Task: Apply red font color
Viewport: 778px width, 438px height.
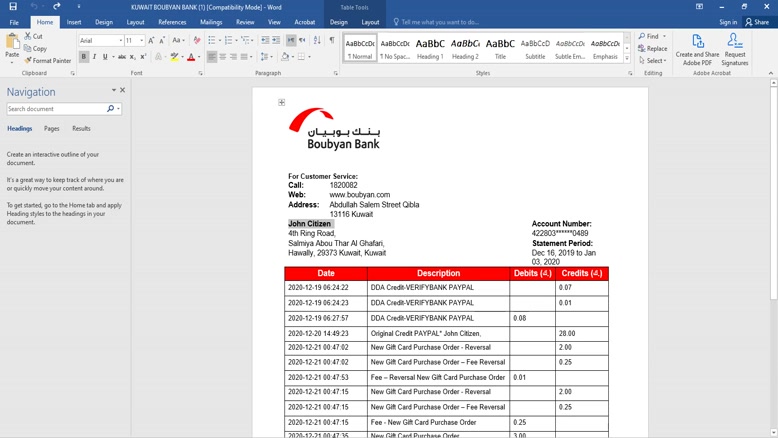Action: [191, 57]
